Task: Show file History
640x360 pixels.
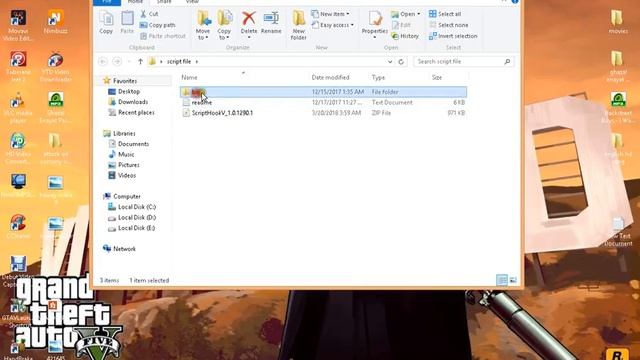Action: 405,36
